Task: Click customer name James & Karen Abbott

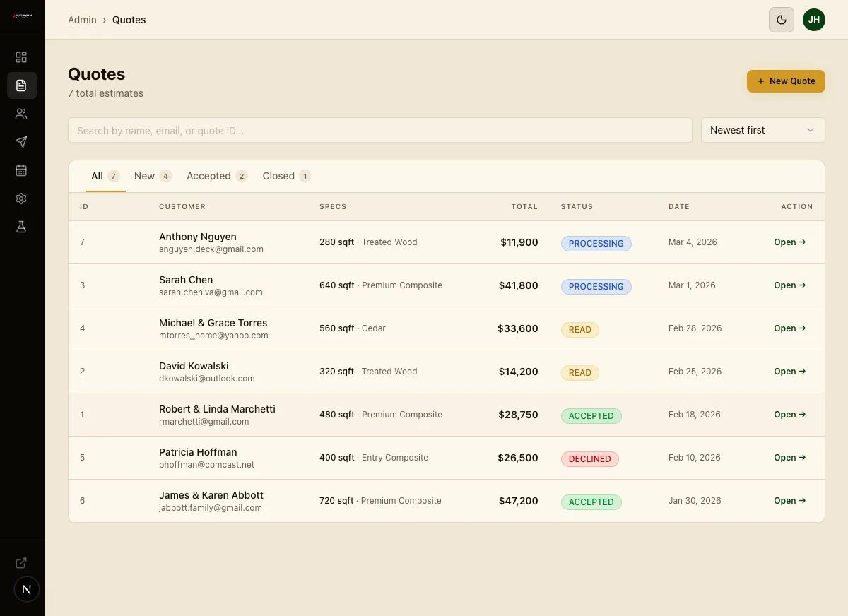Action: (x=211, y=495)
